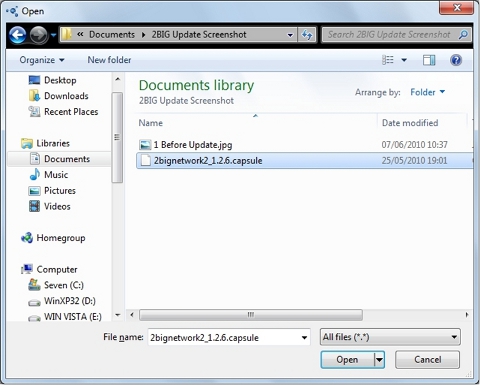The height and width of the screenshot is (385, 480).
Task: Click the horizontal scrollbar thumb
Action: coord(251,315)
